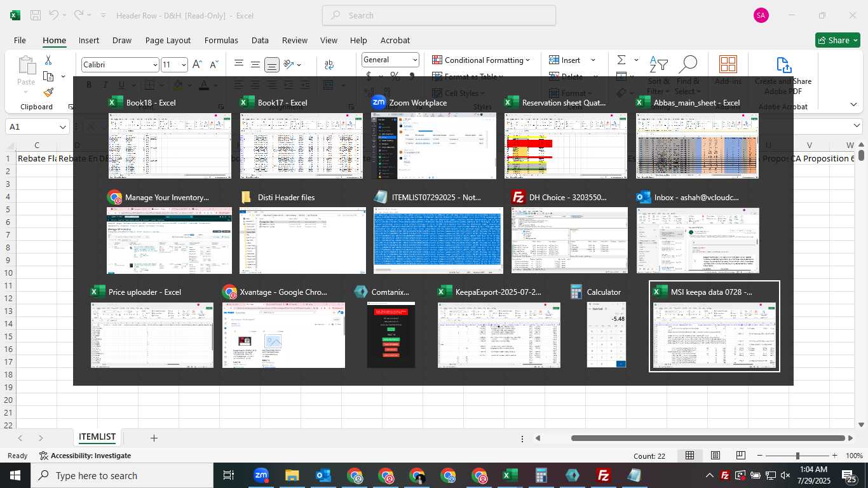Expand the Conditional Formatting menu
Screen dimensions: 868x488
(x=481, y=60)
